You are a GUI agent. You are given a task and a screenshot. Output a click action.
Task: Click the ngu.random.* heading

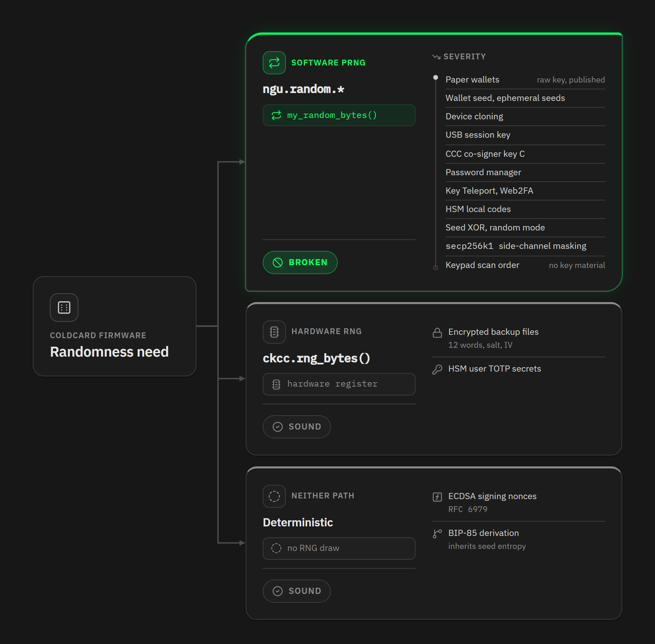(x=304, y=89)
